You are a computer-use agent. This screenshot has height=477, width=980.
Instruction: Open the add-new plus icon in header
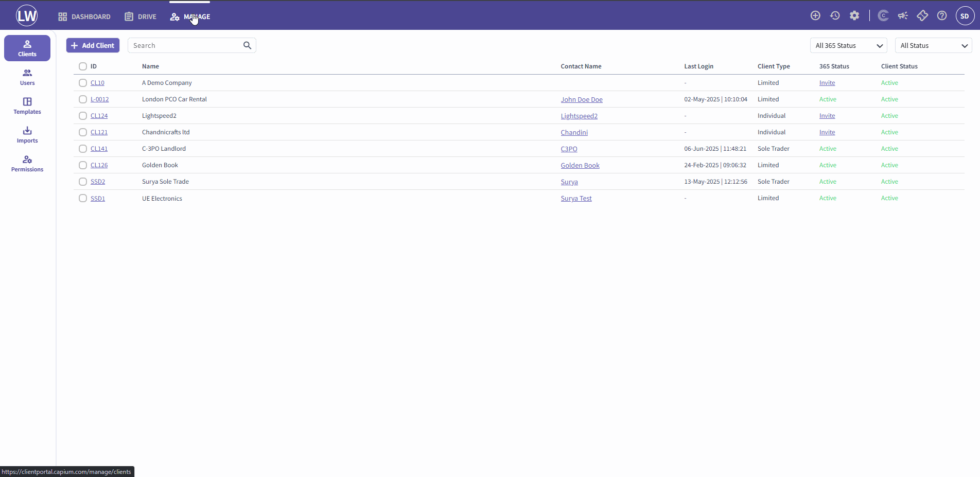(x=815, y=15)
